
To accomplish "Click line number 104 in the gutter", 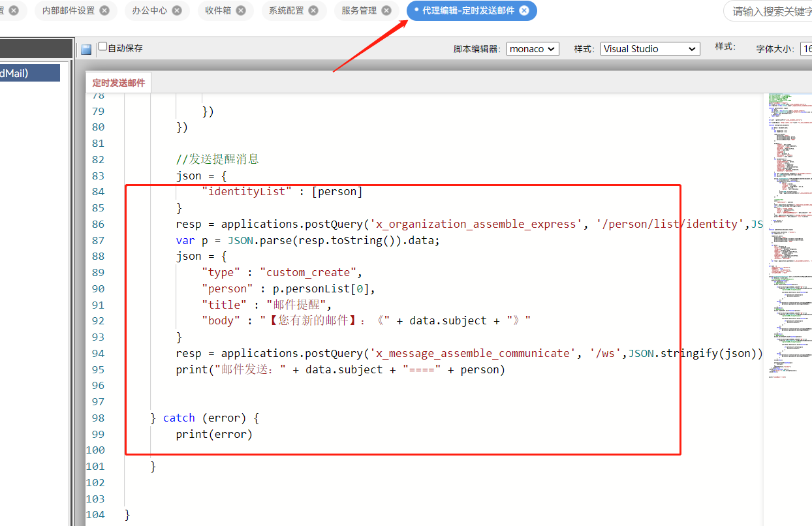I will 95,514.
